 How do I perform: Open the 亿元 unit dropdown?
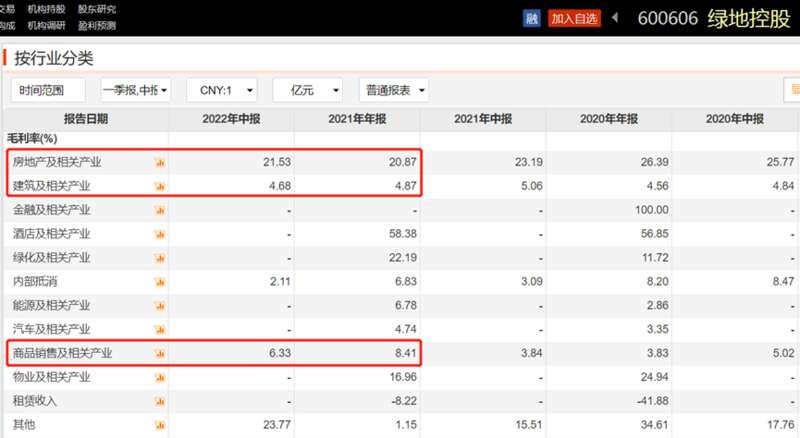(x=308, y=90)
